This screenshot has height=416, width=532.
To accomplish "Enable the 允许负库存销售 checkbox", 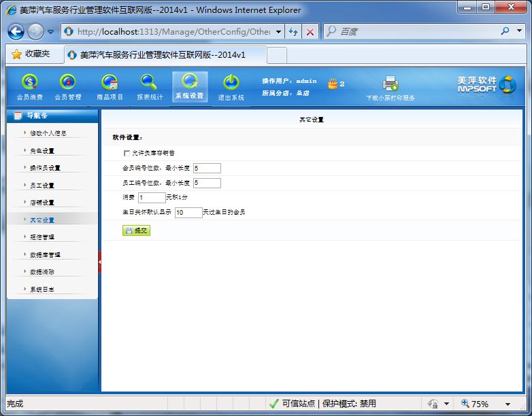I will click(x=127, y=153).
